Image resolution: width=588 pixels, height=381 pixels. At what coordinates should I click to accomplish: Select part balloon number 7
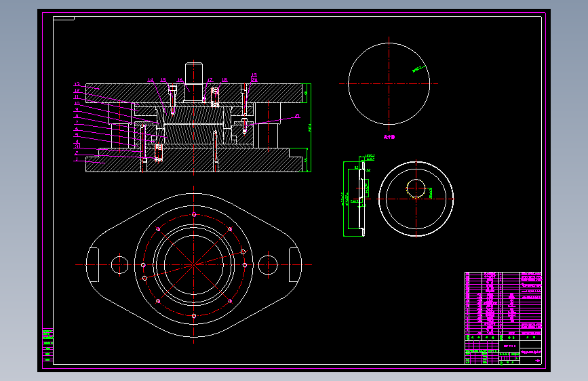[x=77, y=122]
